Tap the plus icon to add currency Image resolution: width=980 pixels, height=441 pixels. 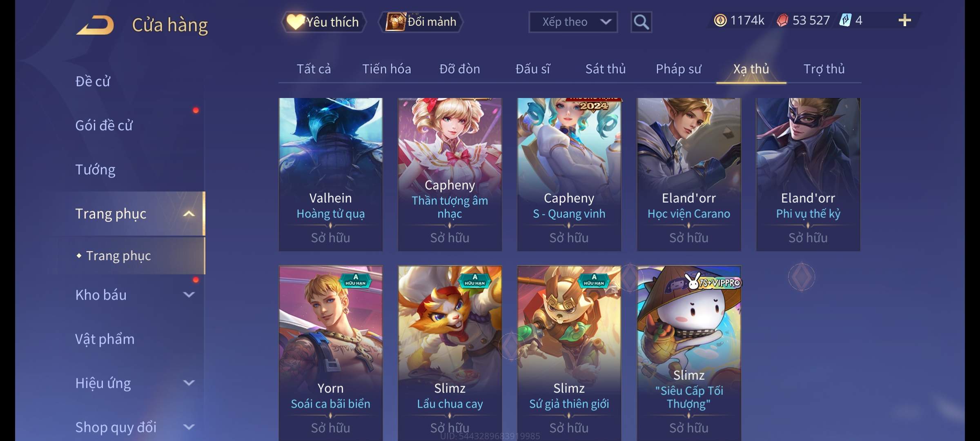coord(904,20)
